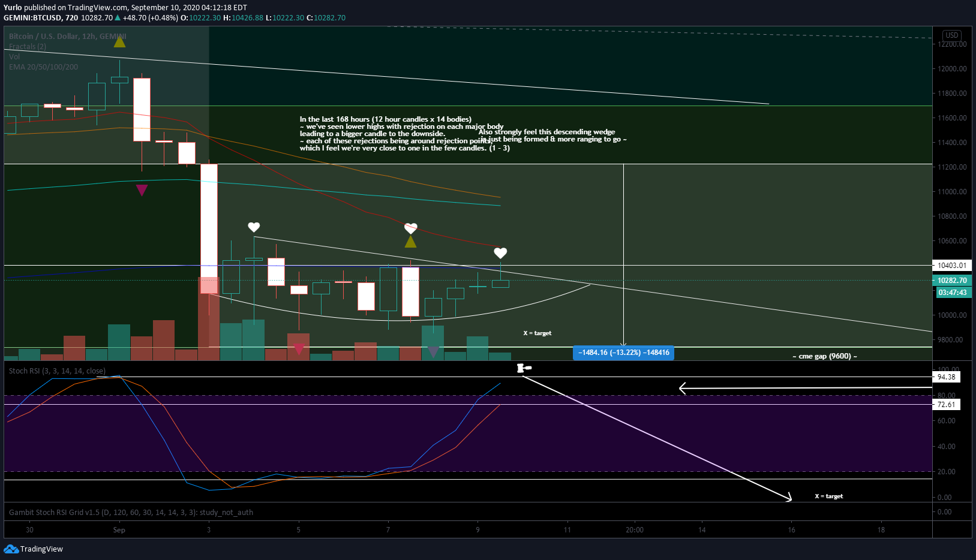This screenshot has width=976, height=560.
Task: Click the 72.61 Stoch RSI level label
Action: point(947,405)
